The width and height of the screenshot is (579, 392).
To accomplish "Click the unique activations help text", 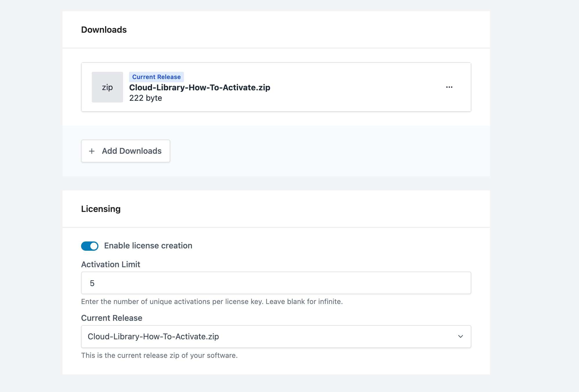I will [212, 302].
